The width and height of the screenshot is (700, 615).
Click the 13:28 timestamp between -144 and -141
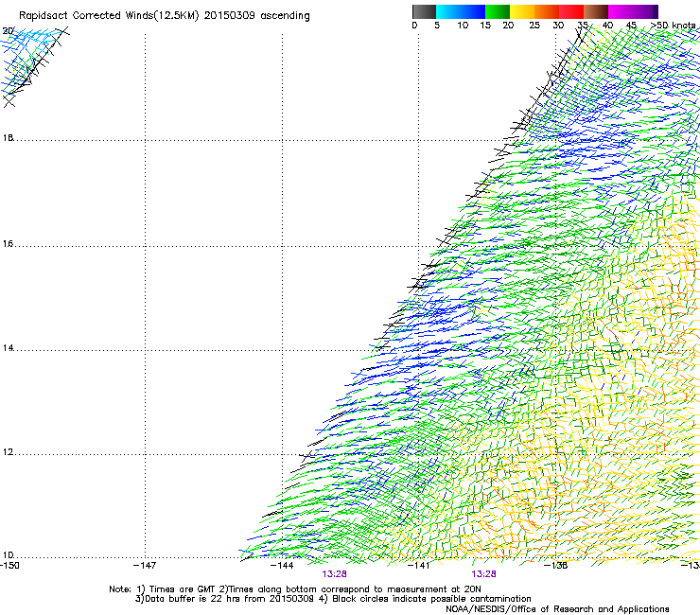(x=334, y=574)
